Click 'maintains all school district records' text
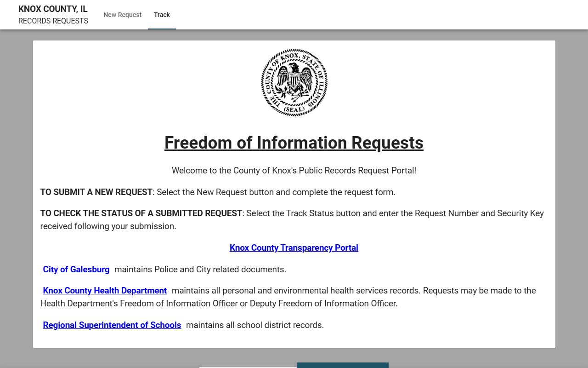 (x=255, y=325)
